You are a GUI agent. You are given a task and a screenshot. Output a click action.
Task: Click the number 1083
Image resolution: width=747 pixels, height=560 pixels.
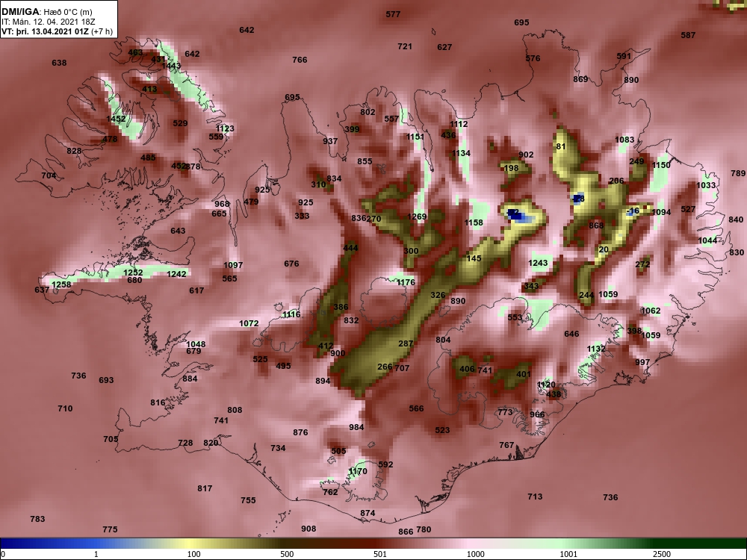coord(624,140)
